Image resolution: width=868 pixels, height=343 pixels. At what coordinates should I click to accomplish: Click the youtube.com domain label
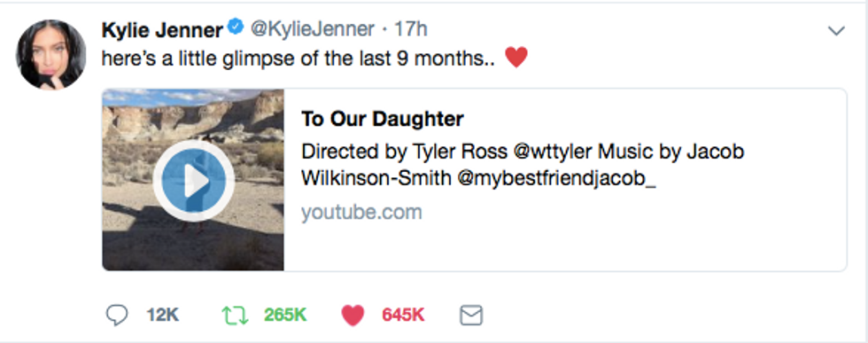361,212
